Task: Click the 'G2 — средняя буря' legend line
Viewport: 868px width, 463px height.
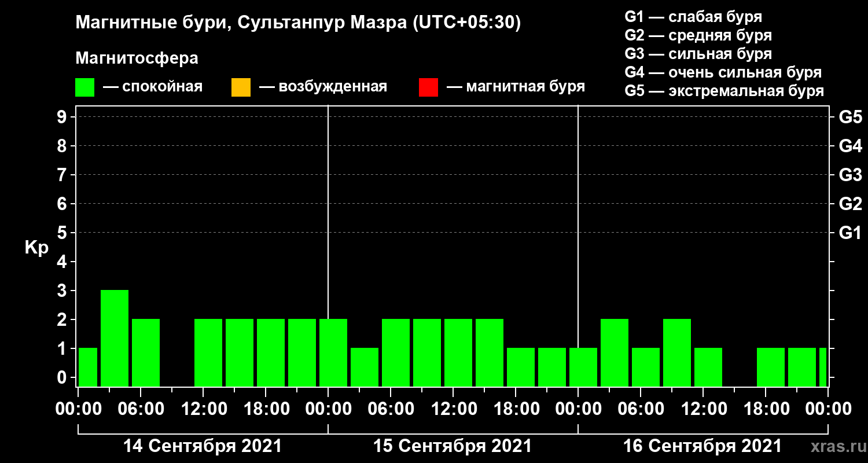Action: [x=698, y=35]
